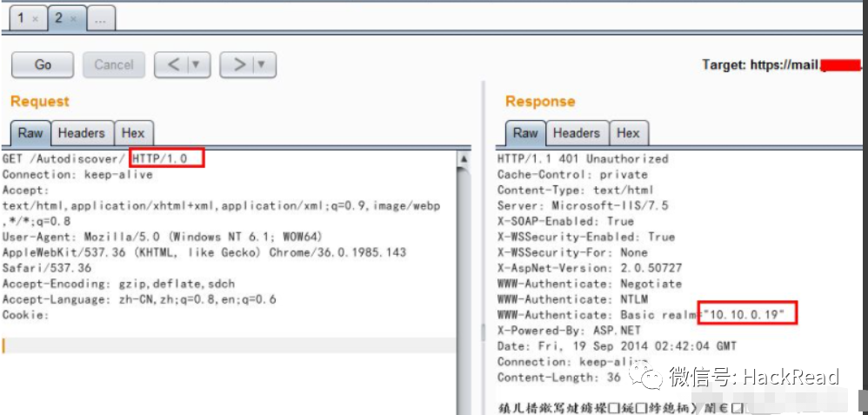Open the Request Headers tab
Screen dimensions: 868x415
pos(81,133)
